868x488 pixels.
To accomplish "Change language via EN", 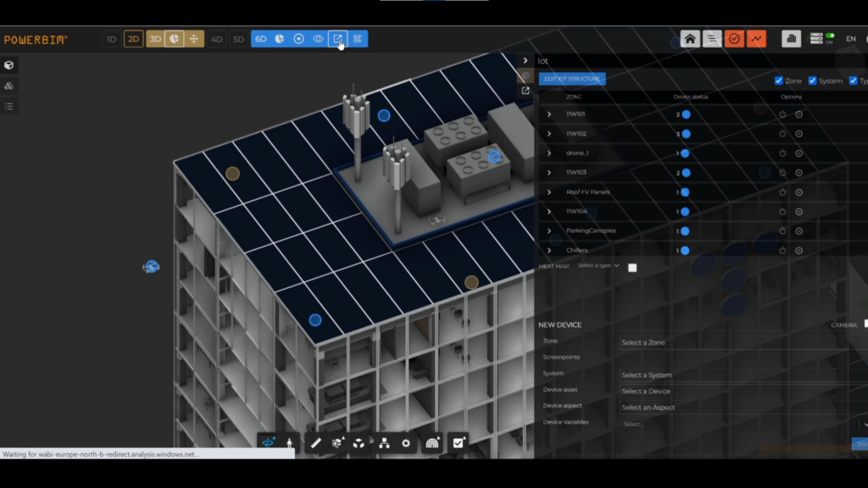I will point(851,39).
